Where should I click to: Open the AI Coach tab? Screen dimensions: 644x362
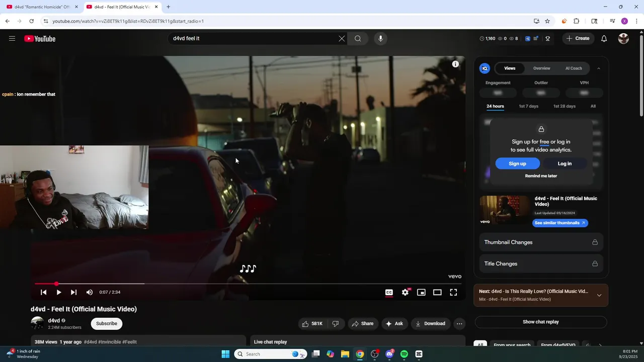tap(574, 68)
